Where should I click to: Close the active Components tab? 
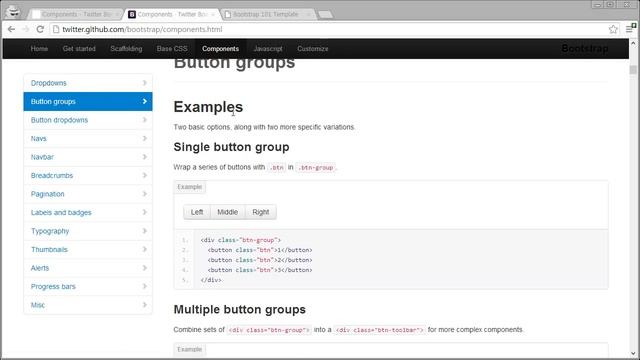coord(213,15)
